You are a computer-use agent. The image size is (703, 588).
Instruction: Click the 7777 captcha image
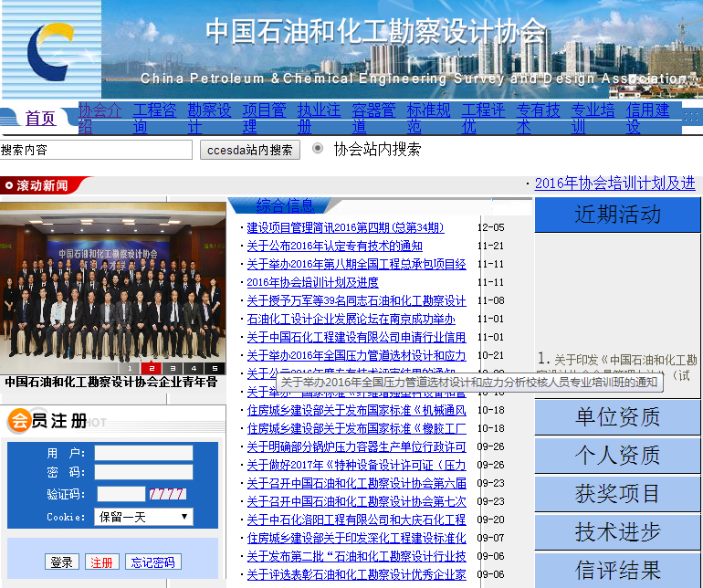(x=168, y=494)
